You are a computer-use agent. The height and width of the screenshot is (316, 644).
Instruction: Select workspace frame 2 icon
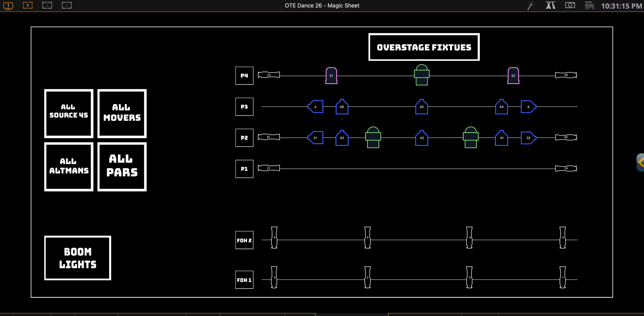[x=47, y=5]
